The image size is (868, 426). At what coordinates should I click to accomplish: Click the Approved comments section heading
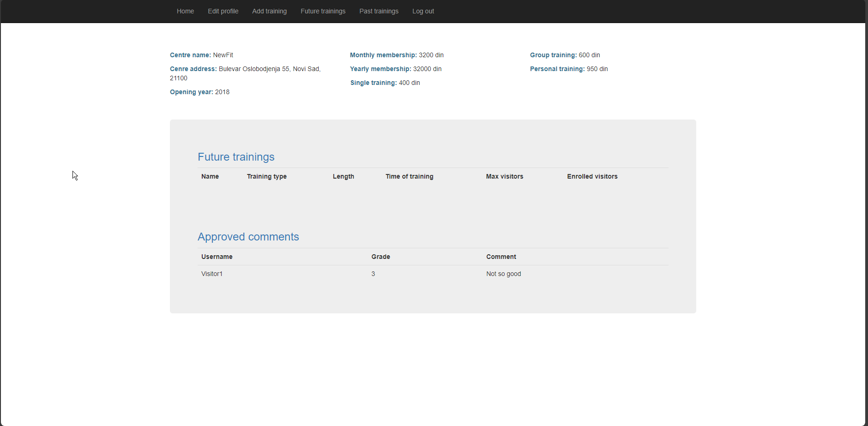click(x=248, y=237)
